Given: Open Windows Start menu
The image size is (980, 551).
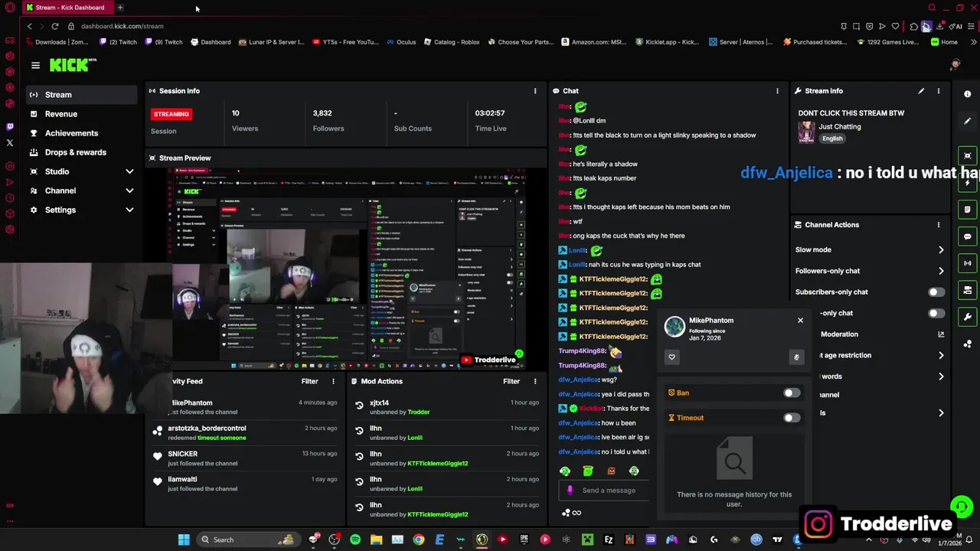Looking at the screenshot, I should (x=184, y=540).
